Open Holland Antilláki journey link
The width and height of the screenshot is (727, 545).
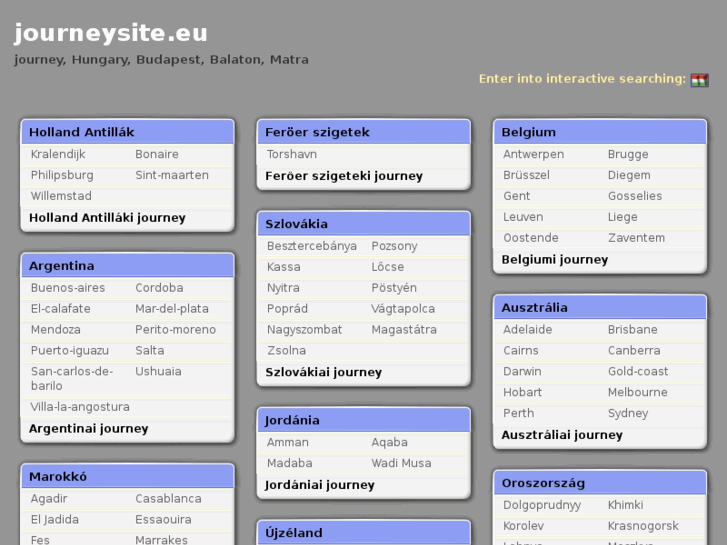(107, 218)
